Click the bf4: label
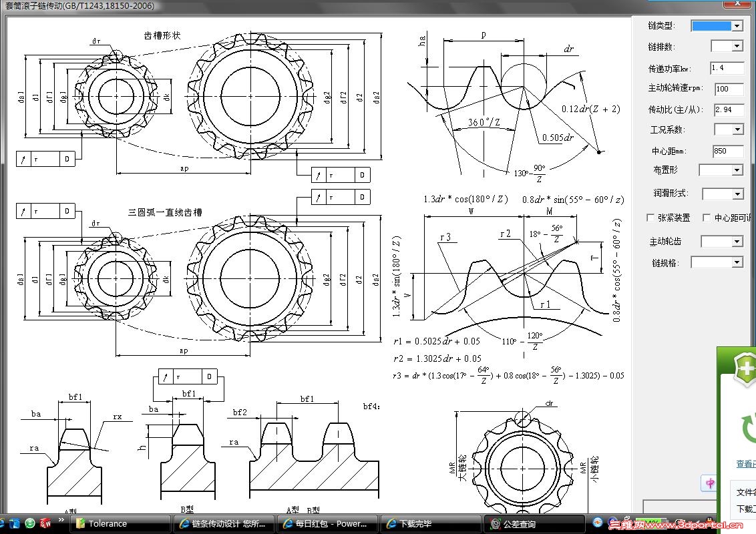Image resolution: width=756 pixels, height=534 pixels. (371, 407)
